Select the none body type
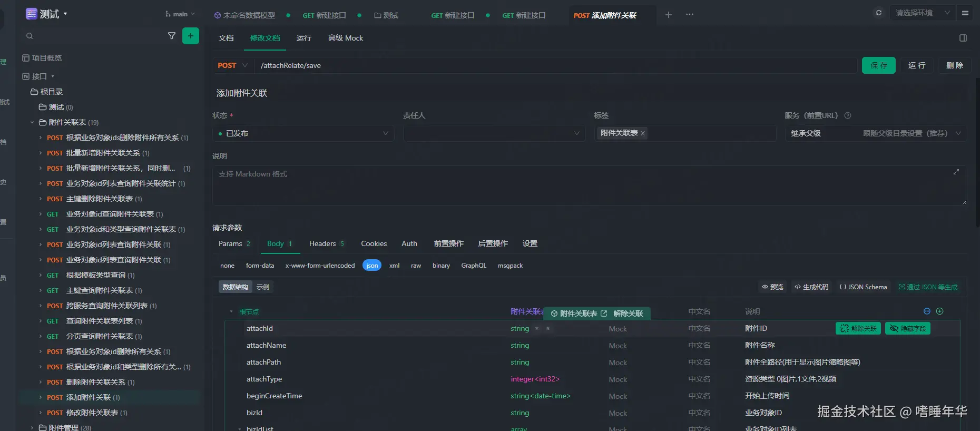This screenshot has width=980, height=431. click(x=227, y=266)
